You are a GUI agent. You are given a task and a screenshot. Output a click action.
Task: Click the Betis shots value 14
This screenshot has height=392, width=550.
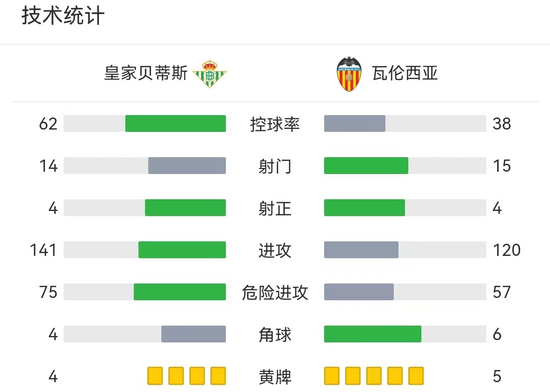point(49,166)
